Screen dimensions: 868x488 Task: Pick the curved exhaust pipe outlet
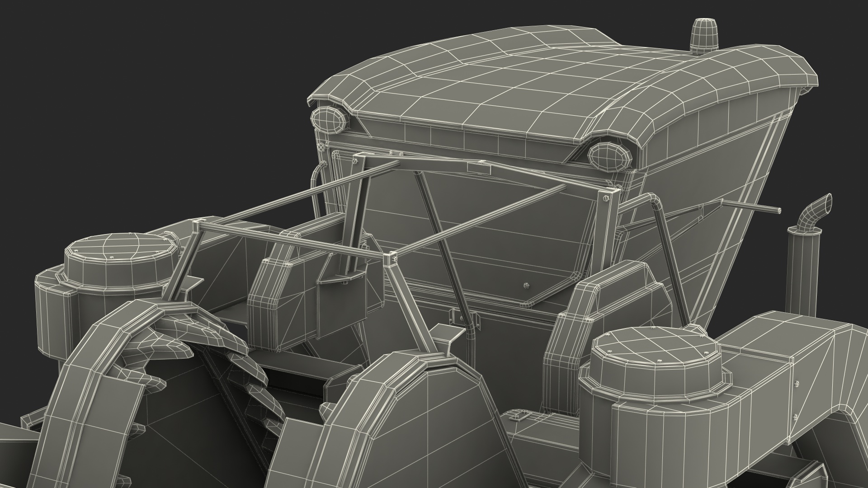[x=814, y=213]
